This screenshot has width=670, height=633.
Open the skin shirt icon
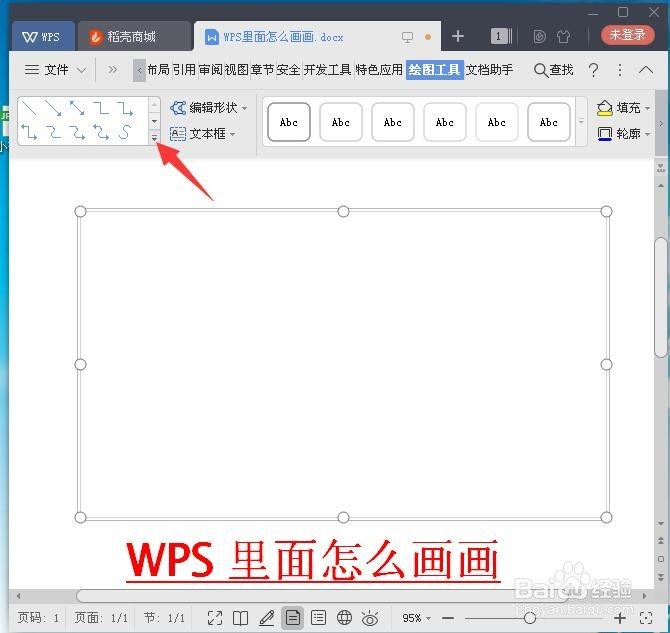(x=564, y=37)
